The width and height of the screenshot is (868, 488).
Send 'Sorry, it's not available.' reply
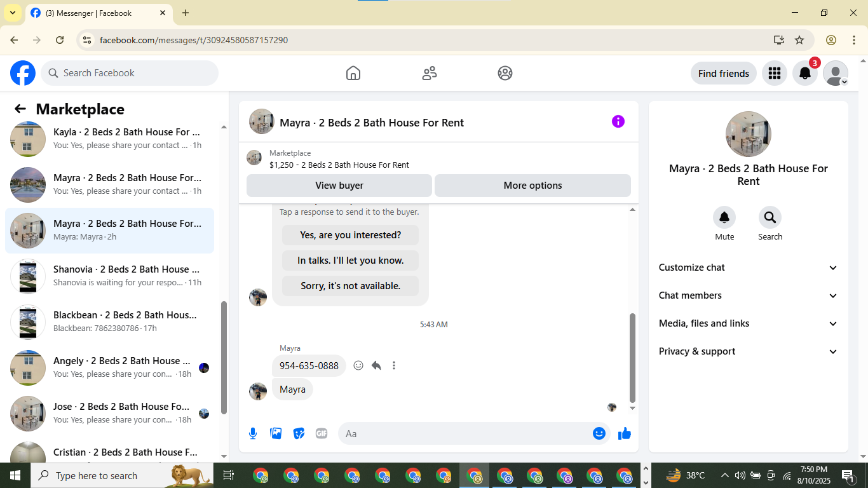coord(351,286)
